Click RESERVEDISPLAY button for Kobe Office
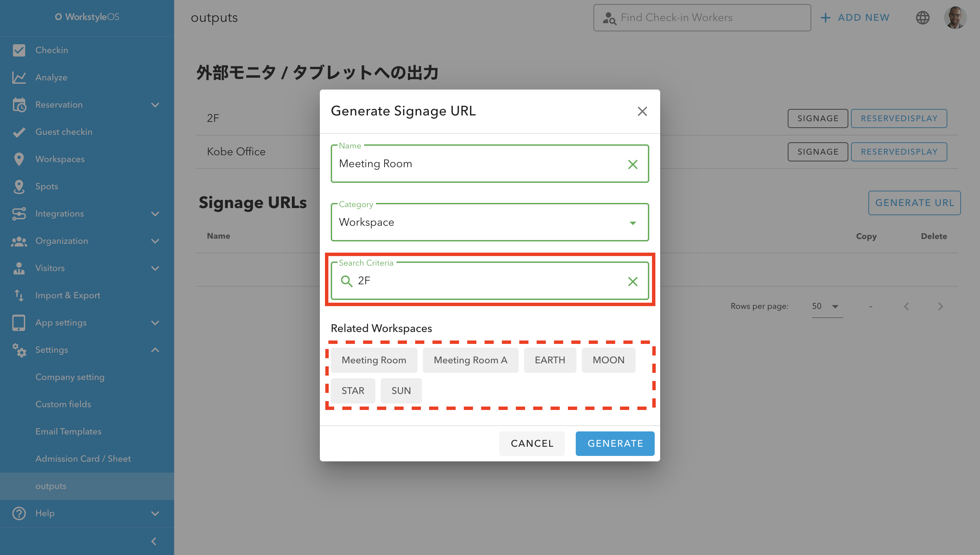Screen dimensions: 980x555 pyautogui.click(x=899, y=152)
